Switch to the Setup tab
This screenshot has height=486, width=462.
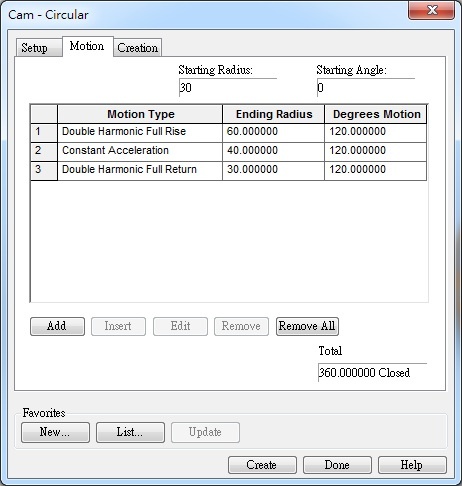[39, 48]
